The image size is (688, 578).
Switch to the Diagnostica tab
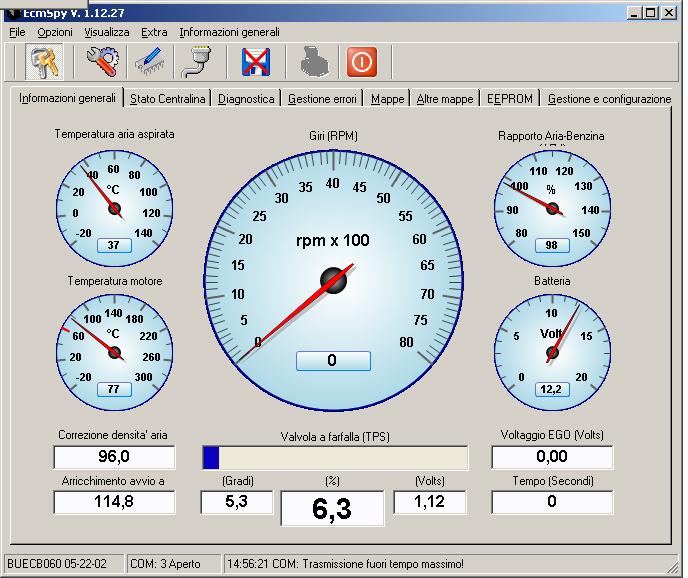pyautogui.click(x=246, y=99)
